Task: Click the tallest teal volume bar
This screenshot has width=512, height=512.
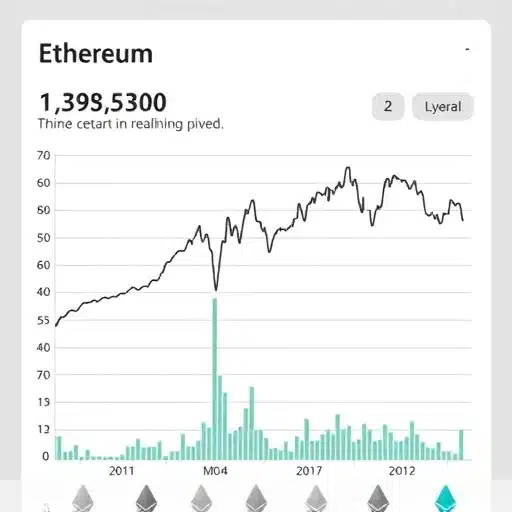Action: (x=215, y=379)
